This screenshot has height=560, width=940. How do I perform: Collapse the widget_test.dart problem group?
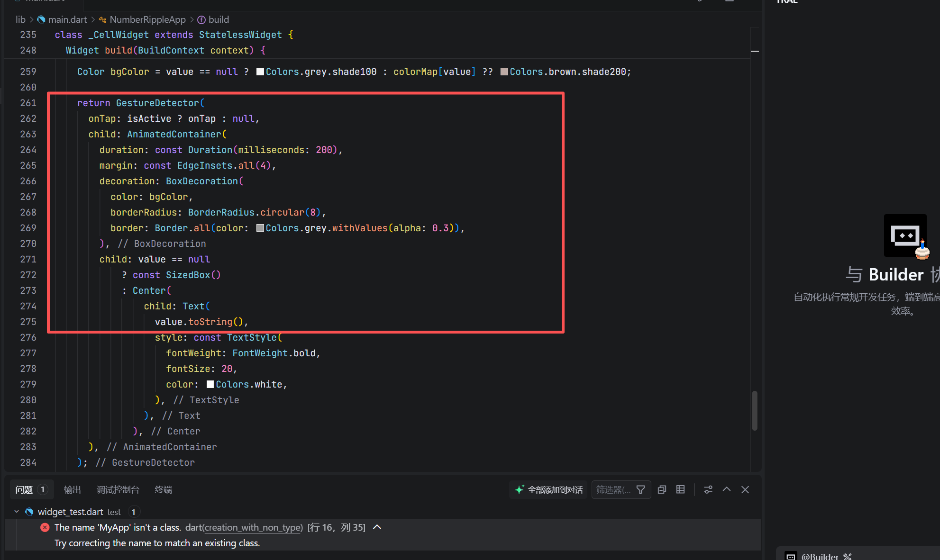(x=17, y=512)
